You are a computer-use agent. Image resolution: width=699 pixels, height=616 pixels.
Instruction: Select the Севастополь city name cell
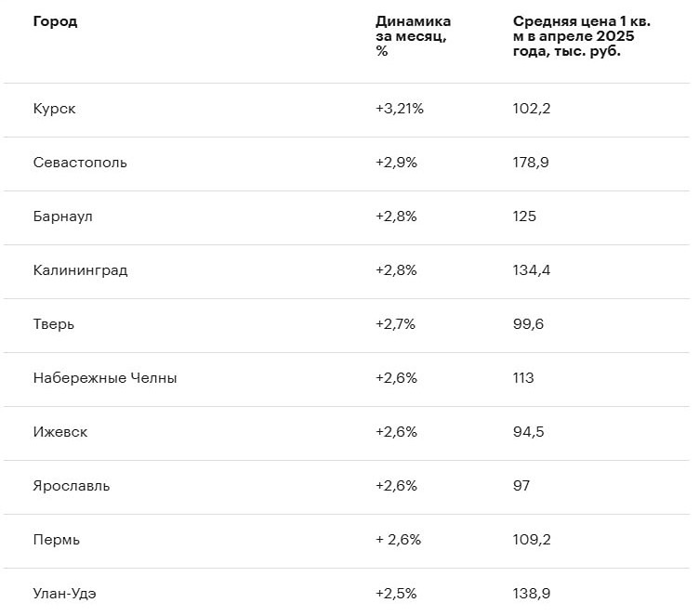coord(80,163)
